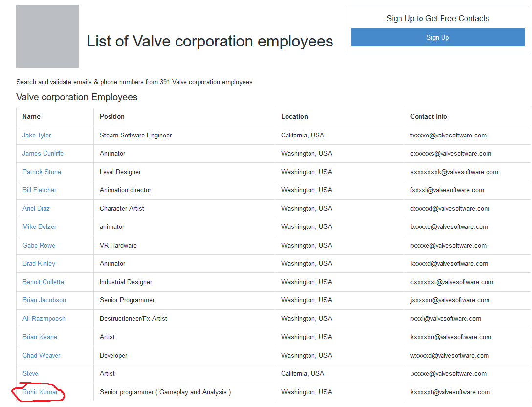
Task: Open Ariel Diaz's profile link
Action: (36, 208)
